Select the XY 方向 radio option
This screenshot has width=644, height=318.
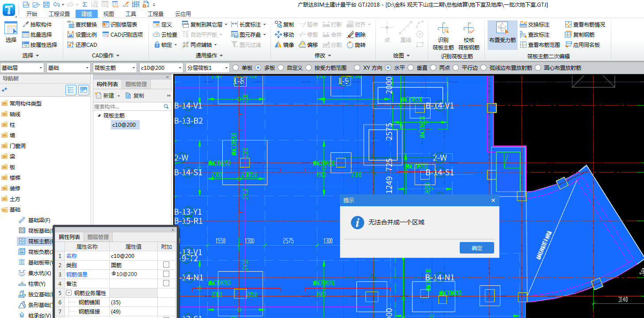(357, 68)
